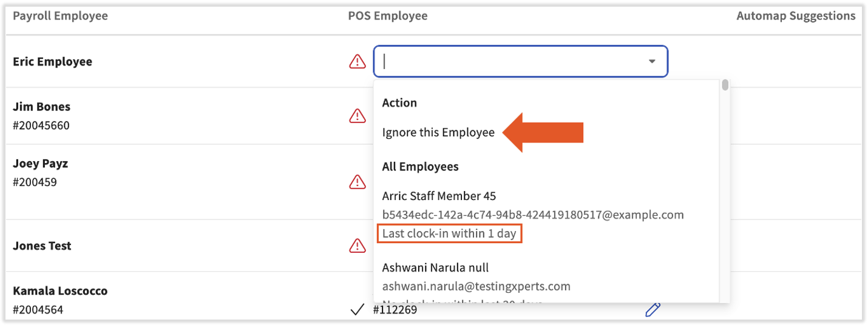Select the alert triangle on Joey Payz row
The image size is (868, 325).
[358, 181]
